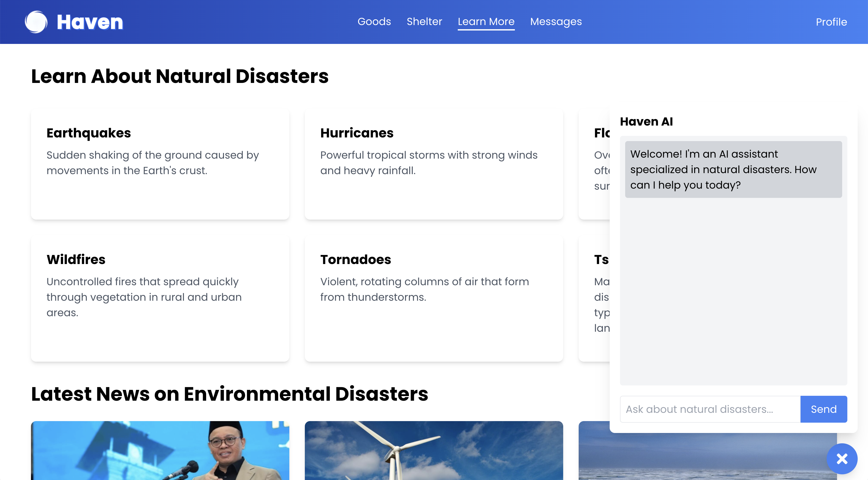Viewport: 868px width, 480px height.
Task: Click the Haven moon logo icon
Action: [x=36, y=22]
